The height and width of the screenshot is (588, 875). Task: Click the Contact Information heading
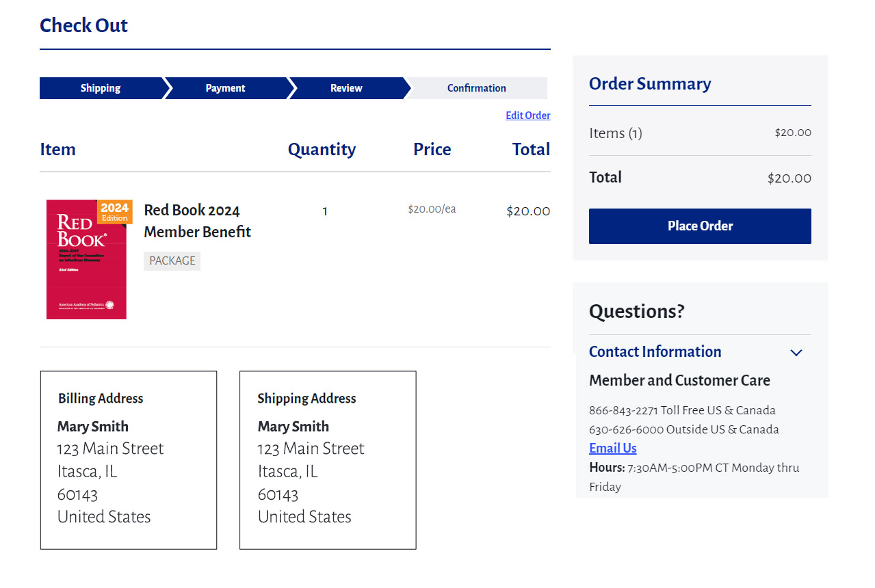pyautogui.click(x=655, y=351)
